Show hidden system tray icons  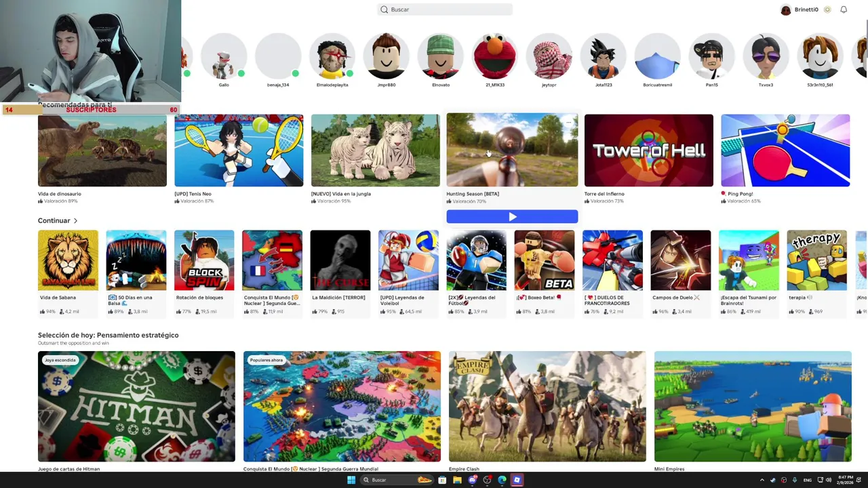pyautogui.click(x=762, y=480)
